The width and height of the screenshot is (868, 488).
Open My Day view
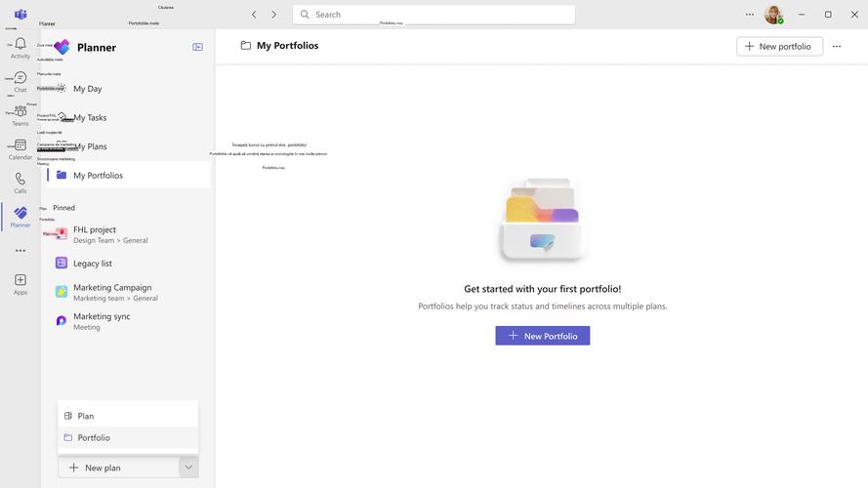(88, 89)
